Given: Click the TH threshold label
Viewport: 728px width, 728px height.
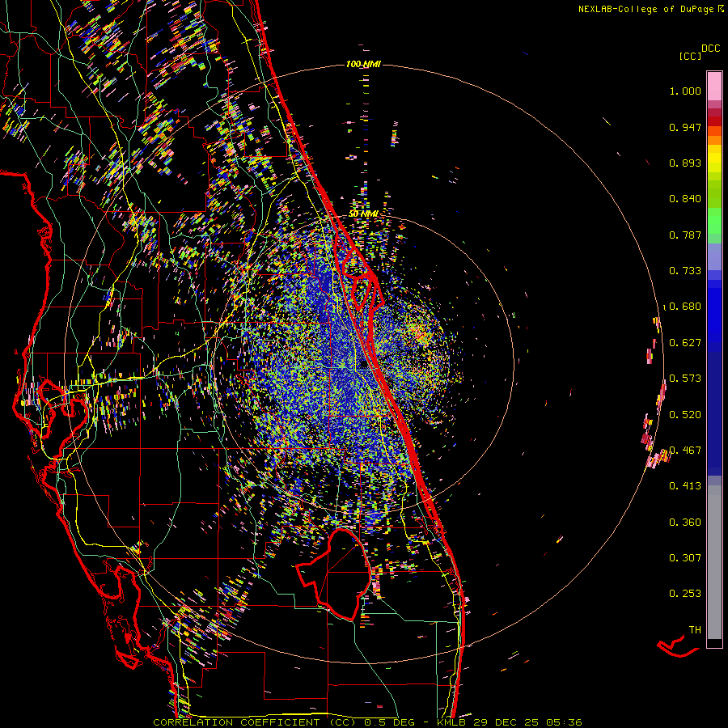Looking at the screenshot, I should click(x=695, y=630).
